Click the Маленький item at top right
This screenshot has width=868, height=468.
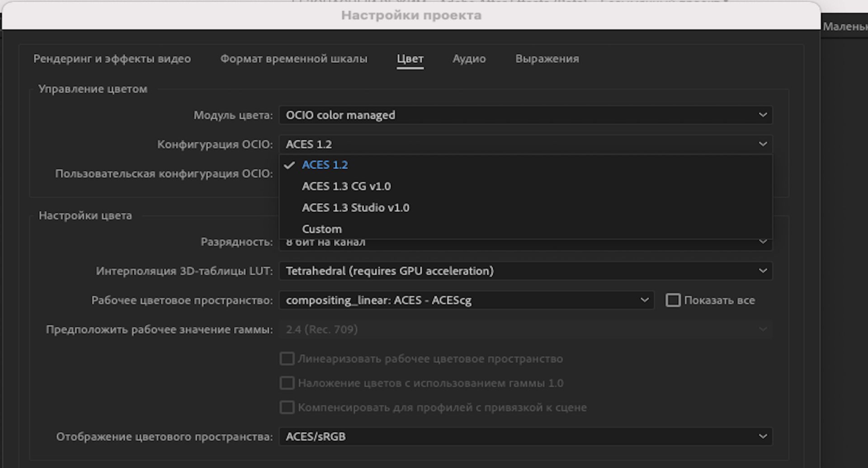[x=845, y=26]
